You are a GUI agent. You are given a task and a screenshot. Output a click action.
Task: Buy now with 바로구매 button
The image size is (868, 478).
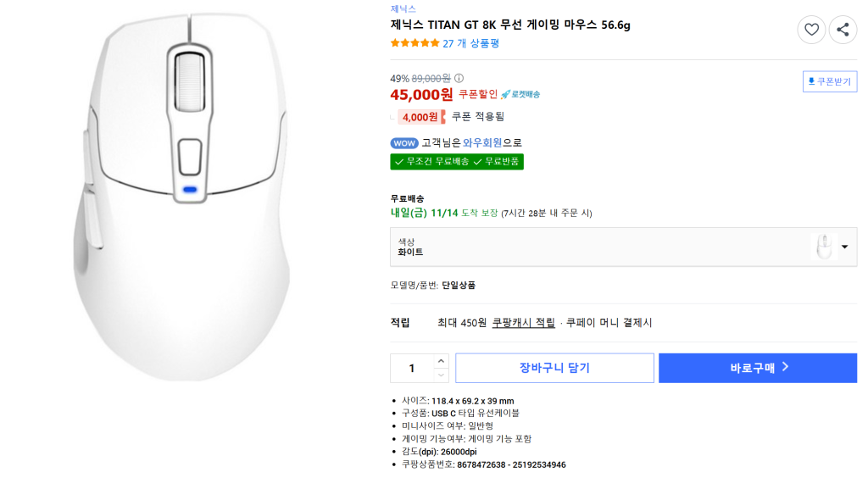(758, 368)
